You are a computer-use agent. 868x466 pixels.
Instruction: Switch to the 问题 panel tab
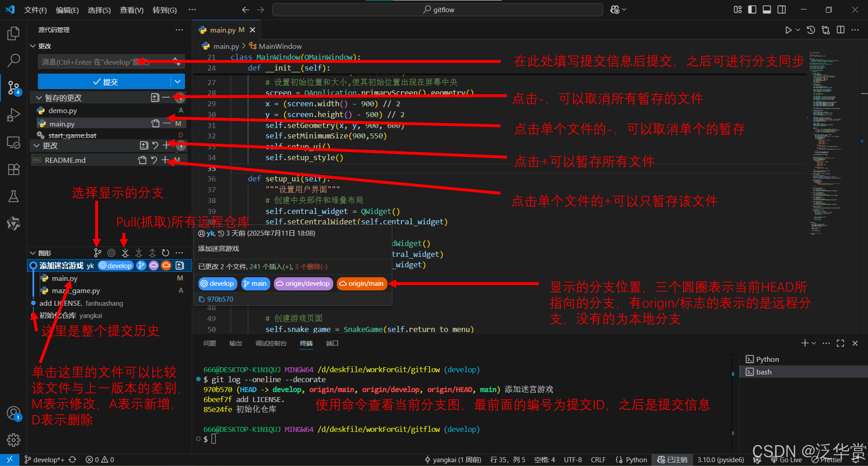(210, 343)
